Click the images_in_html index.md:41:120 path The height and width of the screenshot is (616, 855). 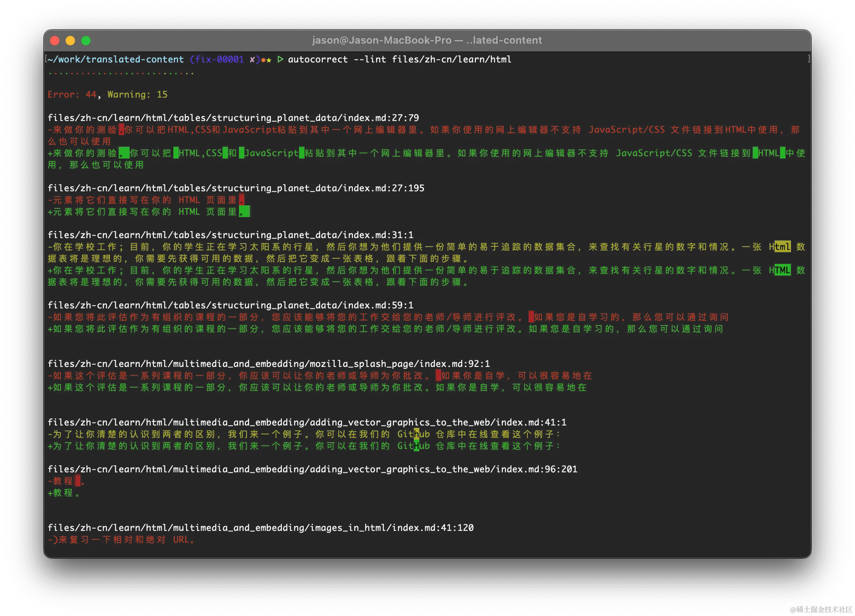click(260, 528)
